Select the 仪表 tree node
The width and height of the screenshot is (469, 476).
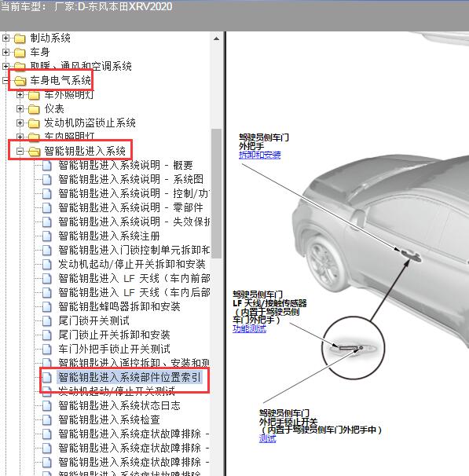[54, 108]
